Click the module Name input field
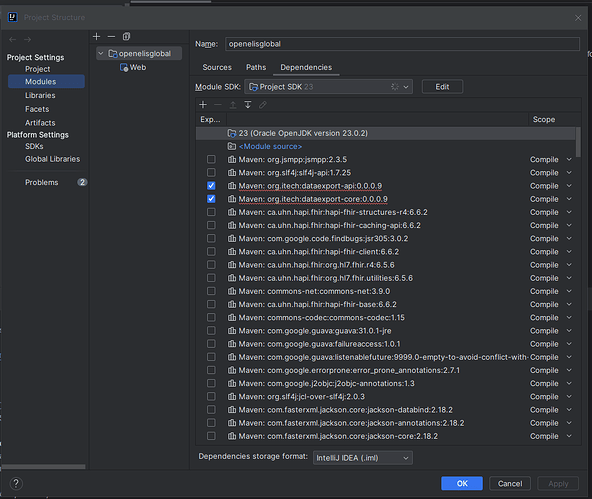The height and width of the screenshot is (499, 592). 402,44
